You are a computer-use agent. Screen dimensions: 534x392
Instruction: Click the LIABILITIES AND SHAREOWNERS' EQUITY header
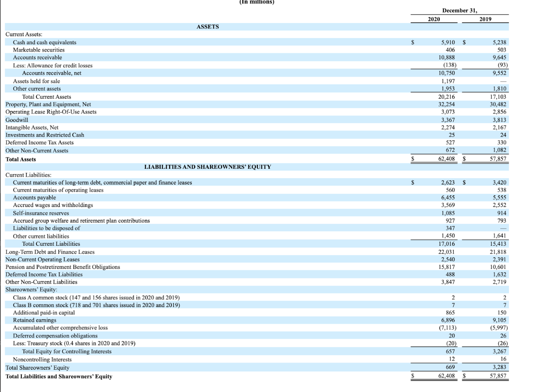208,167
